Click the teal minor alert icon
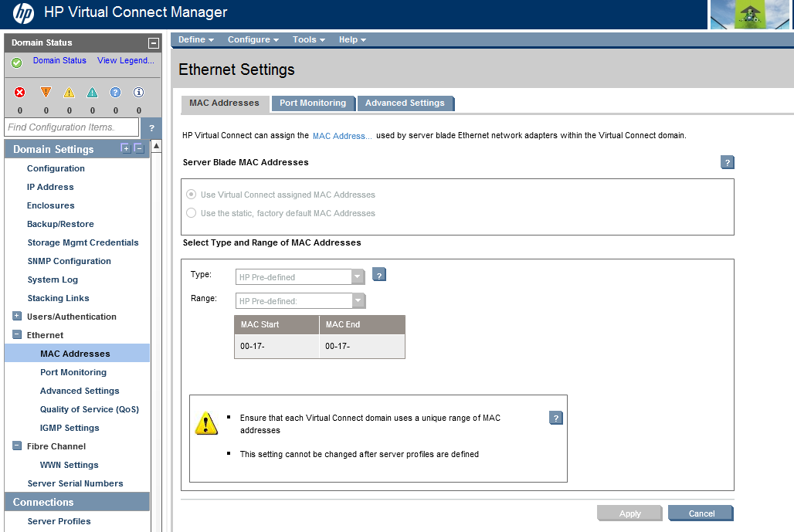This screenshot has height=532, width=794. pos(92,92)
